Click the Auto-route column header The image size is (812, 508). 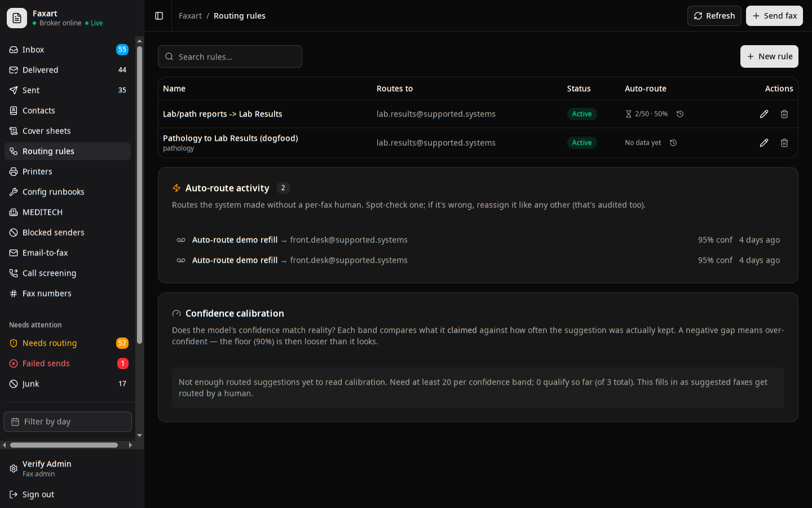coord(646,89)
